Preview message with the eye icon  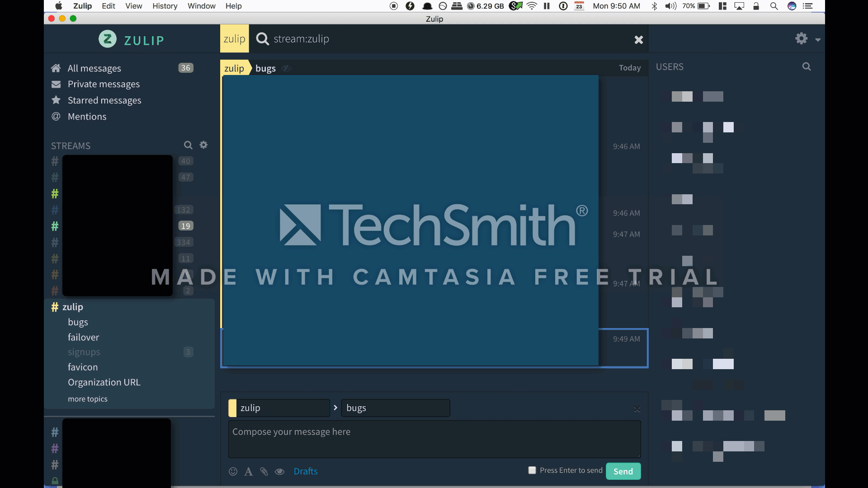point(280,471)
